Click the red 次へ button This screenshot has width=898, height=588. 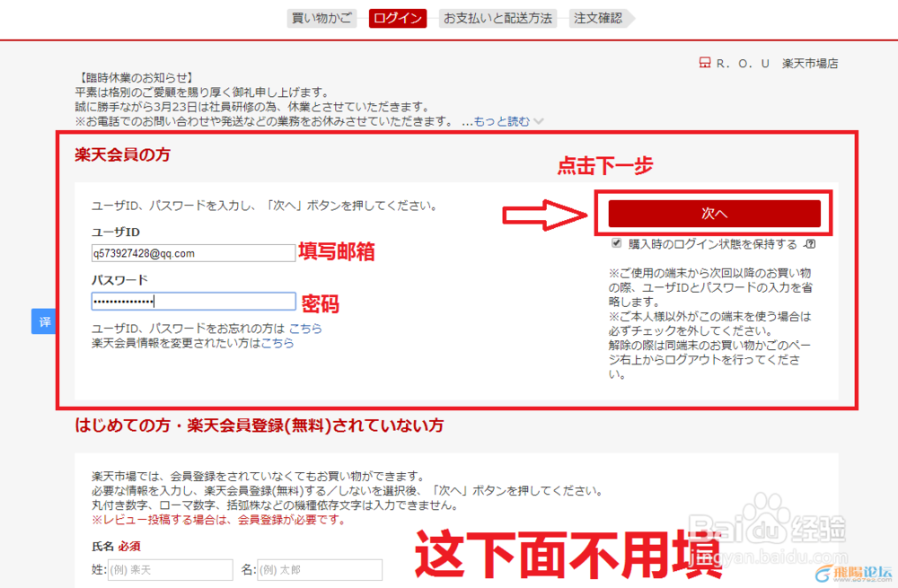coord(714,214)
